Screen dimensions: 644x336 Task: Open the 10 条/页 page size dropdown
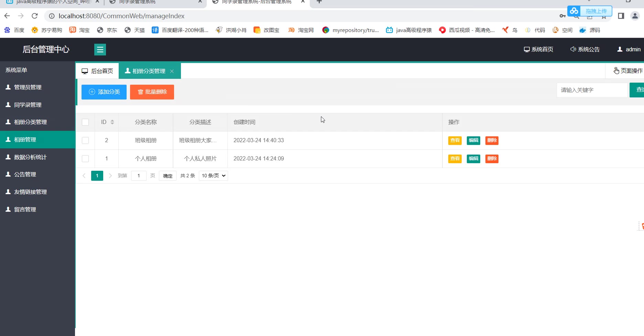[x=213, y=176]
